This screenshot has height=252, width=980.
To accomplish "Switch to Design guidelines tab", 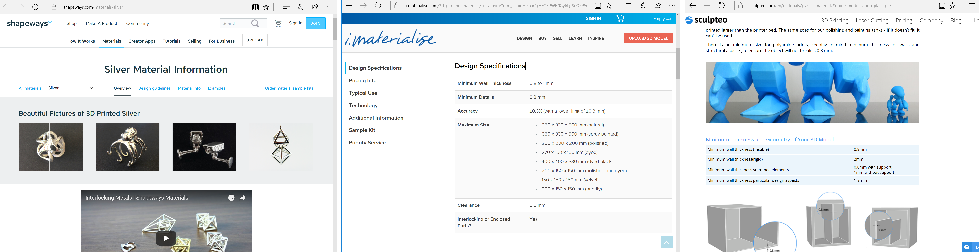I will coord(155,88).
